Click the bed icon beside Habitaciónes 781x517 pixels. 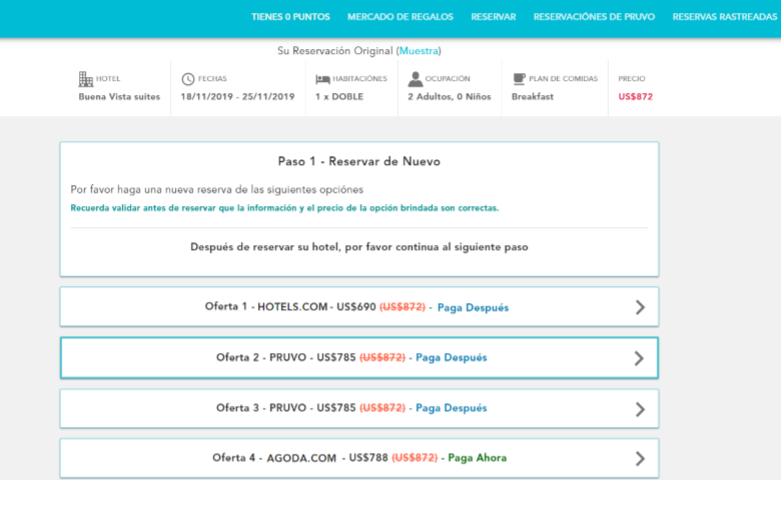tap(322, 79)
